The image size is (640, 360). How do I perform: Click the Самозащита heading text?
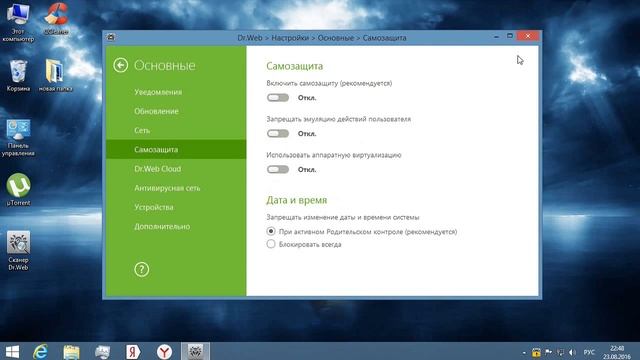click(x=294, y=66)
